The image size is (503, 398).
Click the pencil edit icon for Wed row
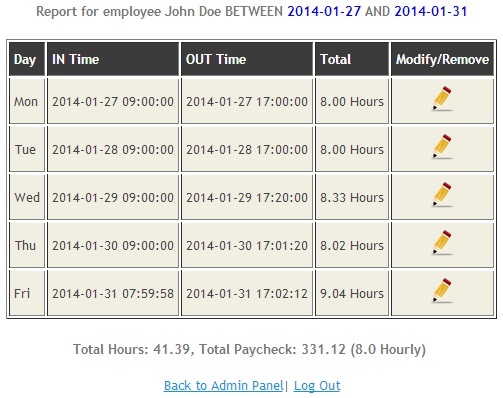point(442,195)
